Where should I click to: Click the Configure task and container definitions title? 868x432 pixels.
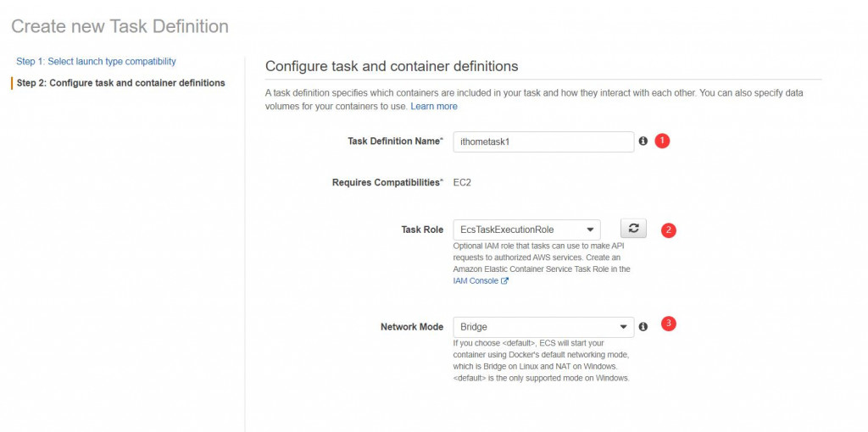392,66
